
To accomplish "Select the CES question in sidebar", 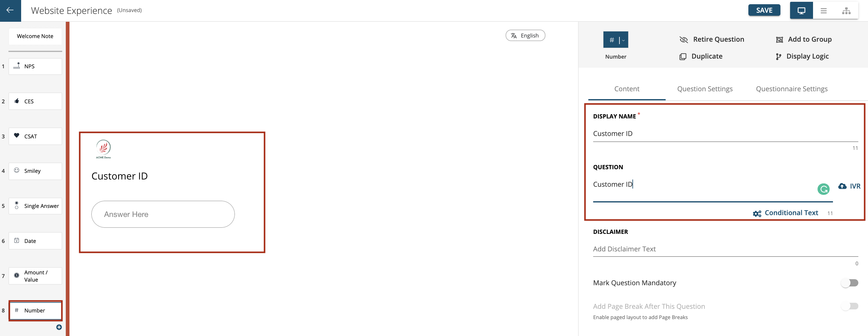I will [35, 101].
